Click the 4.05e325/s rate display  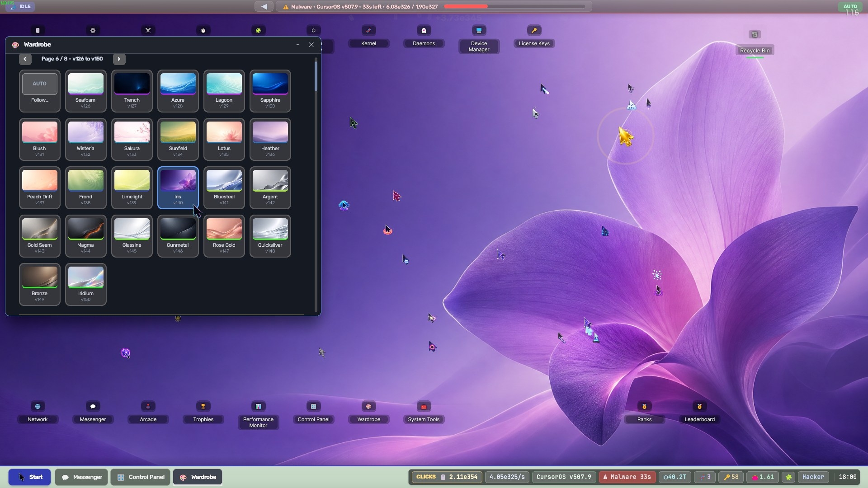click(507, 477)
